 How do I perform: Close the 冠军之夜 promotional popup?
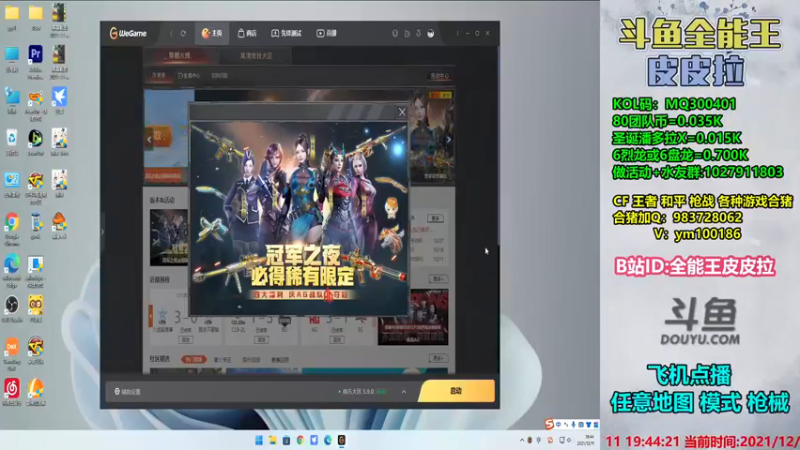(x=402, y=112)
